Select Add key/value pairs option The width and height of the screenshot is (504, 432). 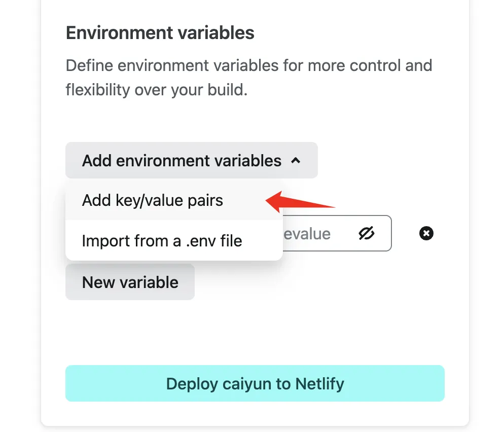(x=153, y=200)
